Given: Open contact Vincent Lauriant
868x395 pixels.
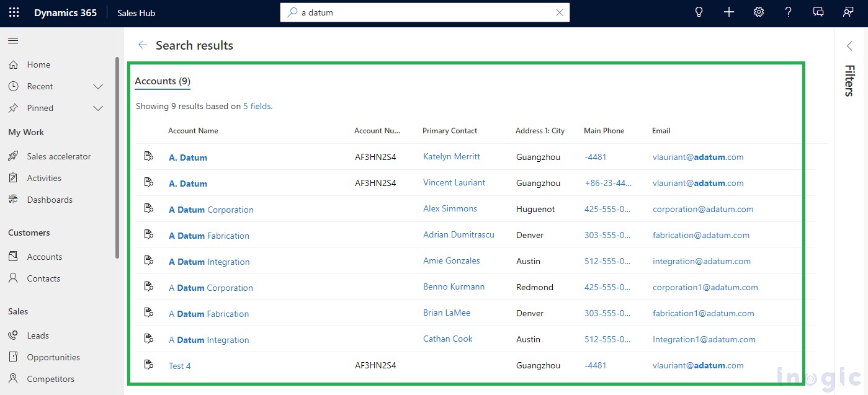Looking at the screenshot, I should click(454, 182).
